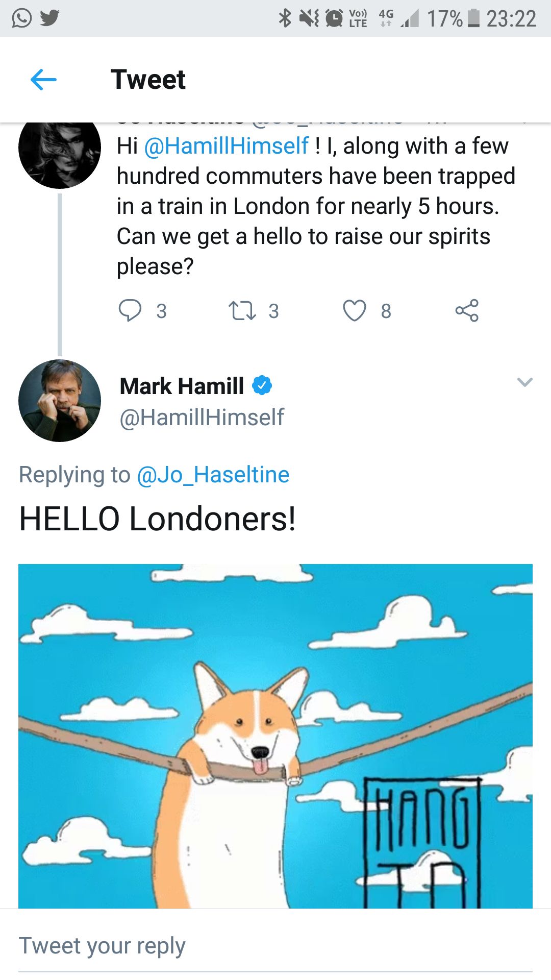The image size is (551, 980).
Task: Open Mark Hamill's profile picture
Action: 60,401
